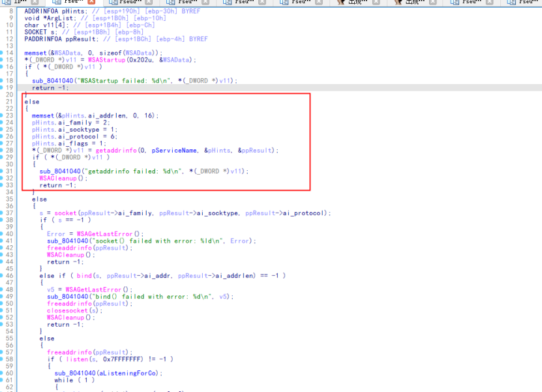542x392 pixels.
Task: Click while ( 1 ) loop statement
Action: click(74, 380)
